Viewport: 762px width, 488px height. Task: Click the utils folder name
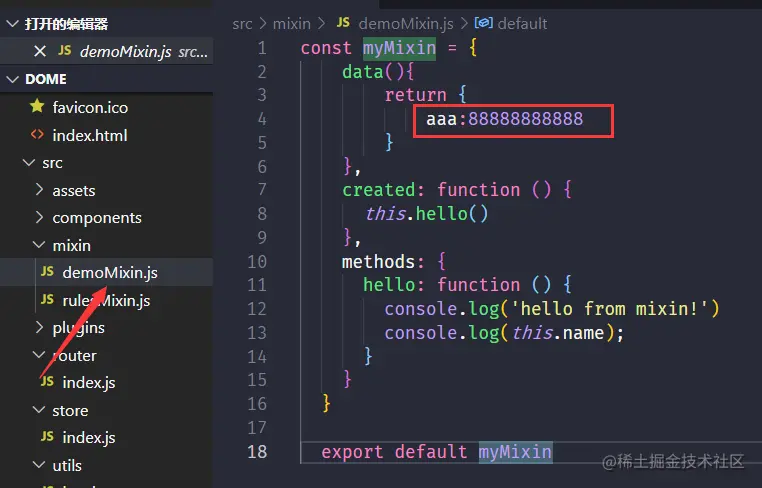coord(67,466)
